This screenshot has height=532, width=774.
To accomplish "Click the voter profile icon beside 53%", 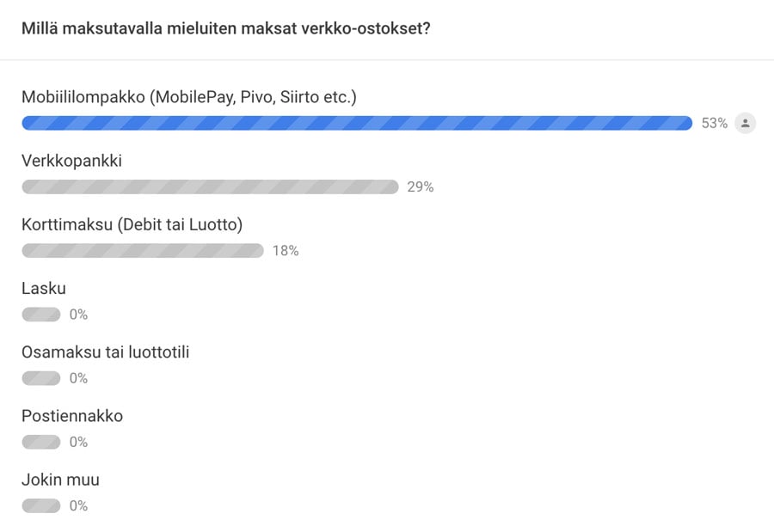I will (745, 123).
